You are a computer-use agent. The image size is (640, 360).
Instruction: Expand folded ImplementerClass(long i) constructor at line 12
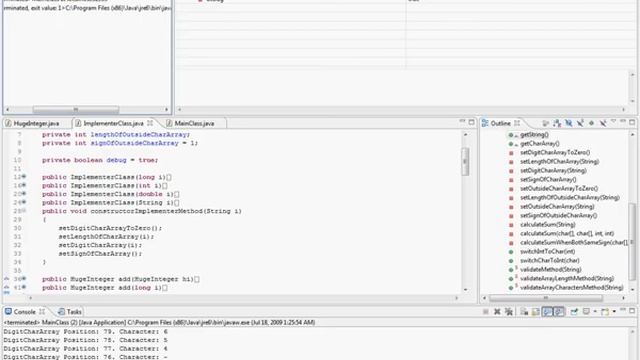24,177
